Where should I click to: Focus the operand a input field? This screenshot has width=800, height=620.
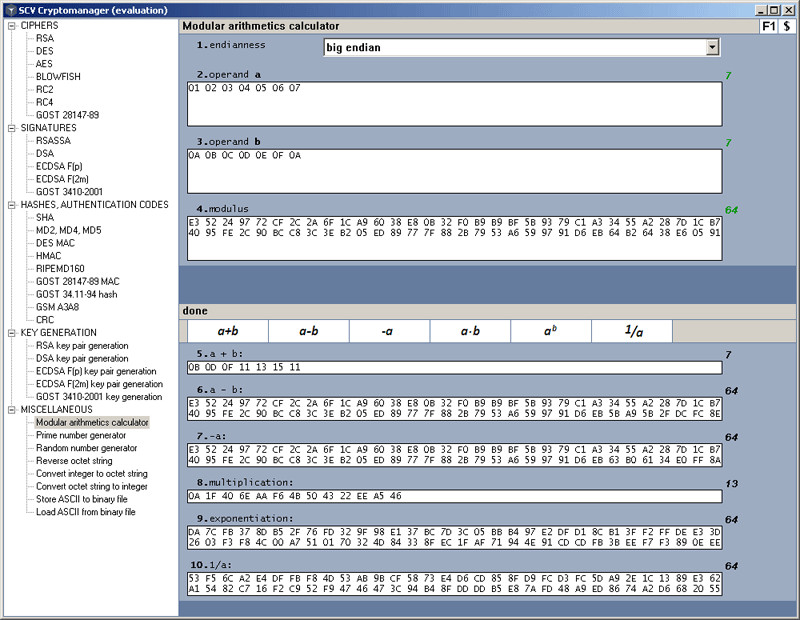[x=455, y=104]
